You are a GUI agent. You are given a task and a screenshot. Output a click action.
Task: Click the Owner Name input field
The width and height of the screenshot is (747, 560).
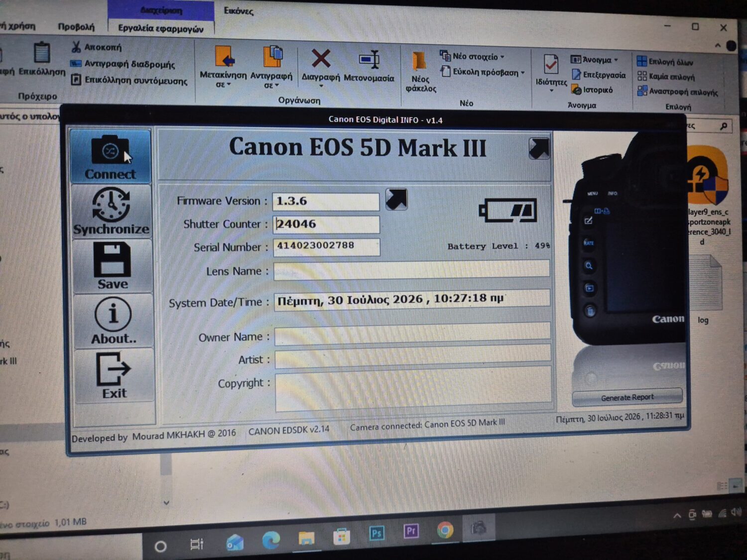413,334
